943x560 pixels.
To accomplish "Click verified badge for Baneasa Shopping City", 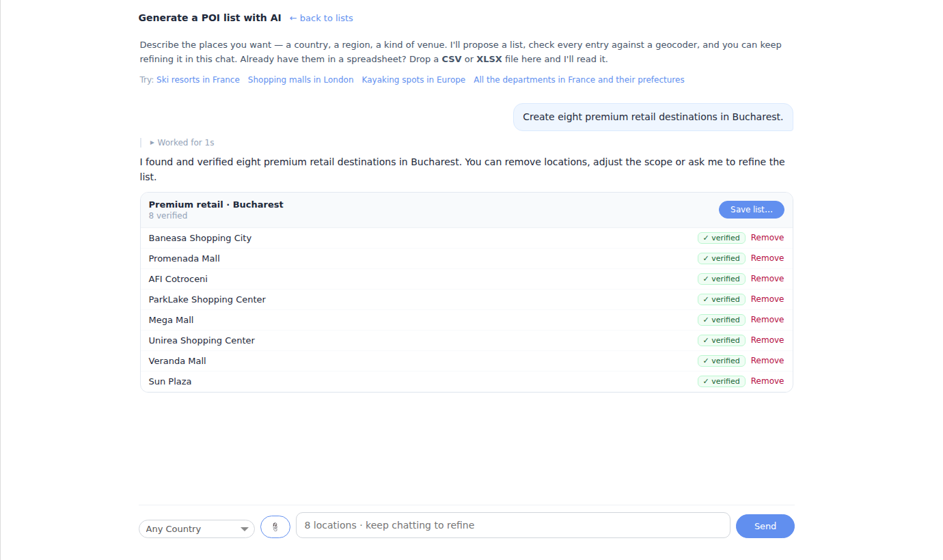I will (x=722, y=238).
